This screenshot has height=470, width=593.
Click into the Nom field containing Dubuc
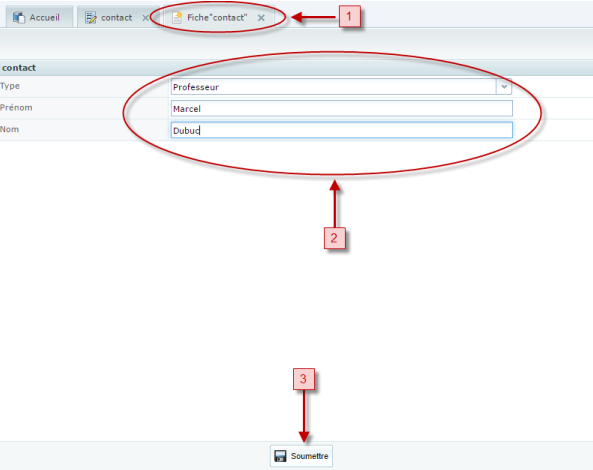tap(342, 130)
